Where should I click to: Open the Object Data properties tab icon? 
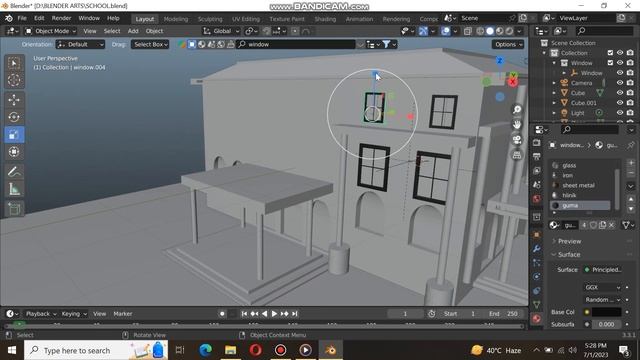[x=537, y=304]
